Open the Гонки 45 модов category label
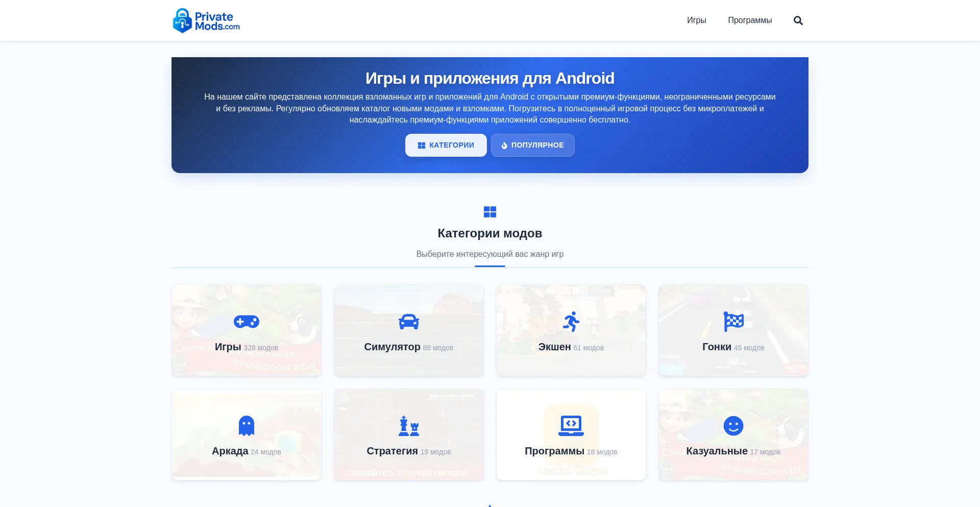This screenshot has height=507, width=980. coord(733,347)
